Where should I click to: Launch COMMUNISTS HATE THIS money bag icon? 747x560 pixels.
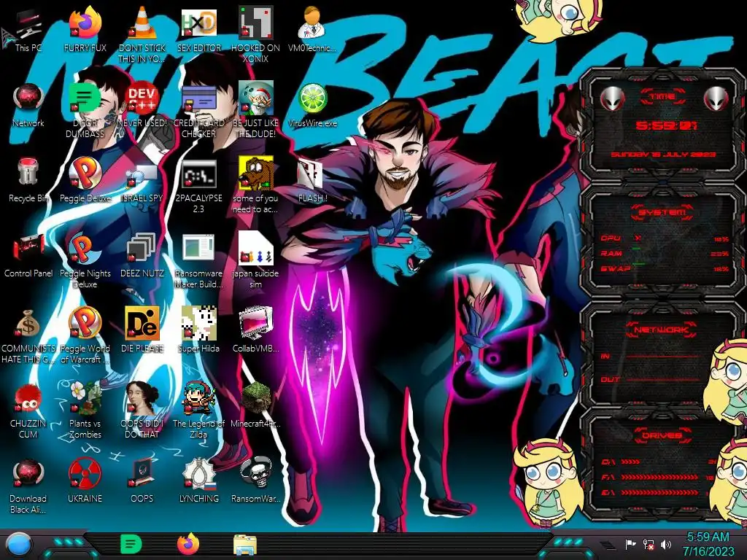pyautogui.click(x=28, y=335)
